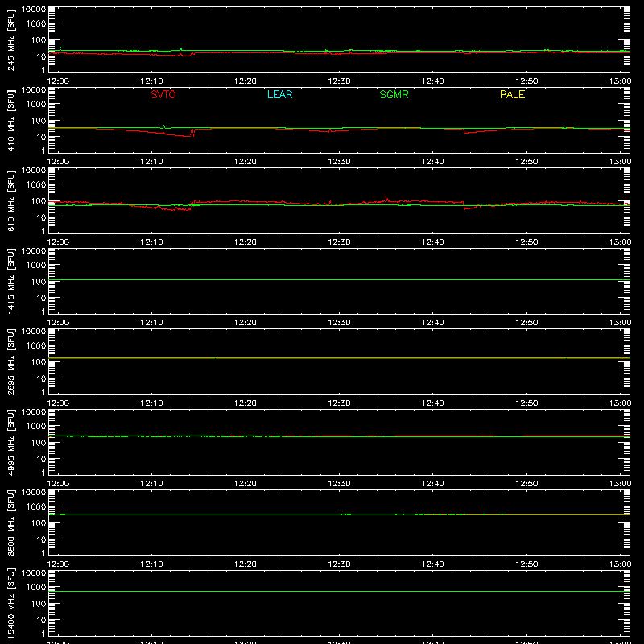Click red trace spike near 12:35 in 610 MHz panel

pos(386,198)
